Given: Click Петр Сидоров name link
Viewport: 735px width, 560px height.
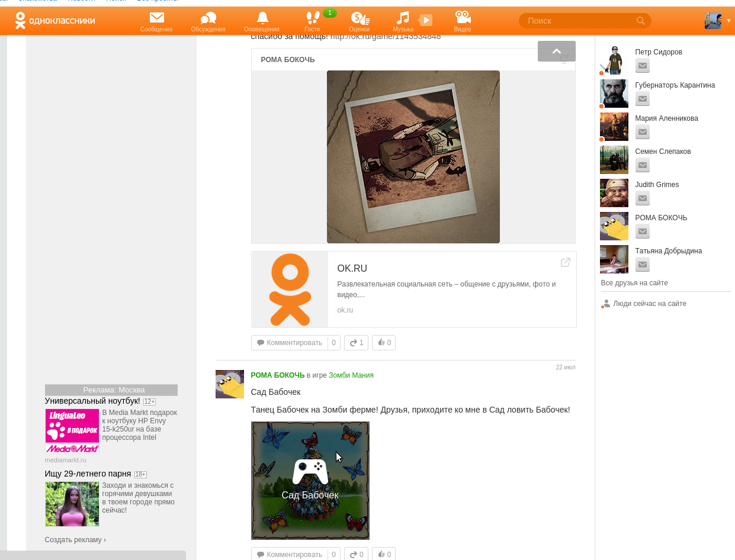Looking at the screenshot, I should coord(659,52).
